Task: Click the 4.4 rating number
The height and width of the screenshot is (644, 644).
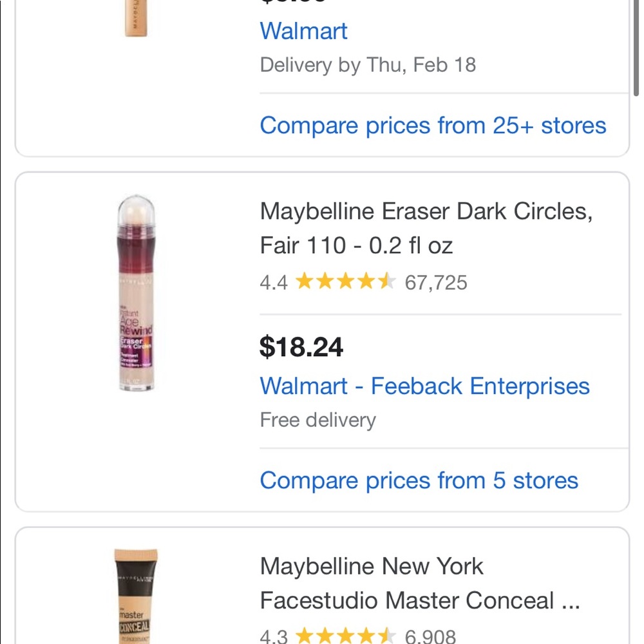Action: point(274,283)
